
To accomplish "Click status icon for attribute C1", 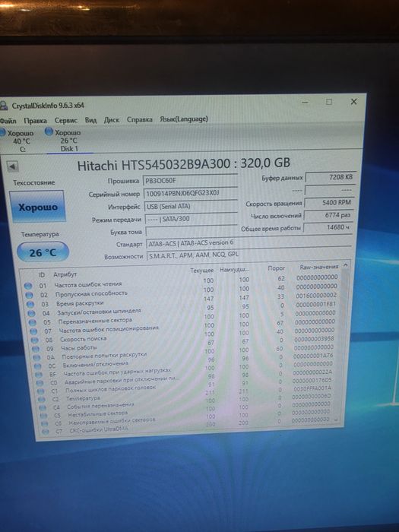I will (41, 391).
